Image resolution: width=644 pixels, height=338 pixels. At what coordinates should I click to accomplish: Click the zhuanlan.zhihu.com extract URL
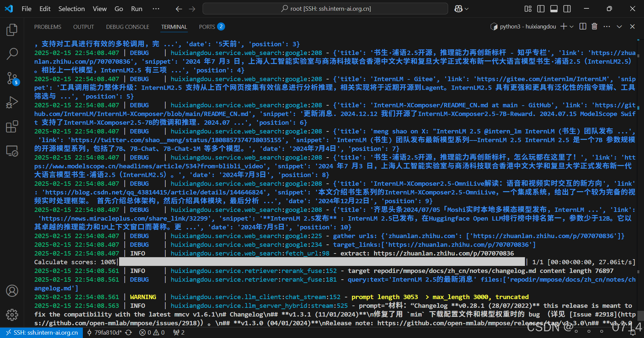pos(444,253)
